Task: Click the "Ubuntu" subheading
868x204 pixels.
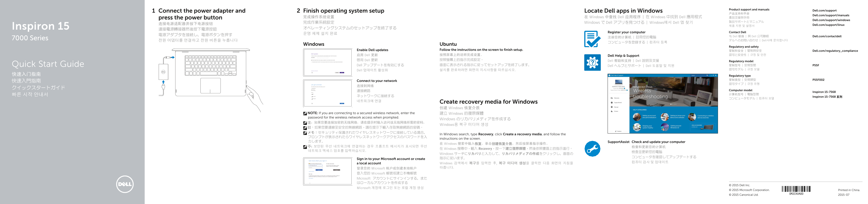Action: 448,44
